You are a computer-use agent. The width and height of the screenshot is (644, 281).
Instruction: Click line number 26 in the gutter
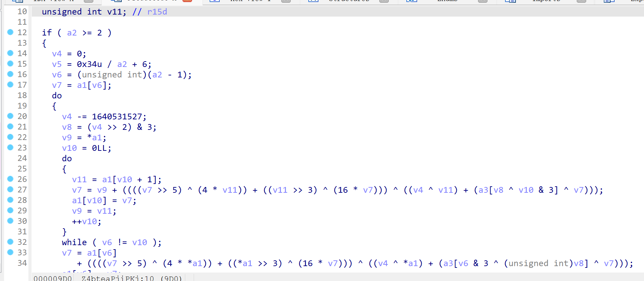(x=22, y=179)
